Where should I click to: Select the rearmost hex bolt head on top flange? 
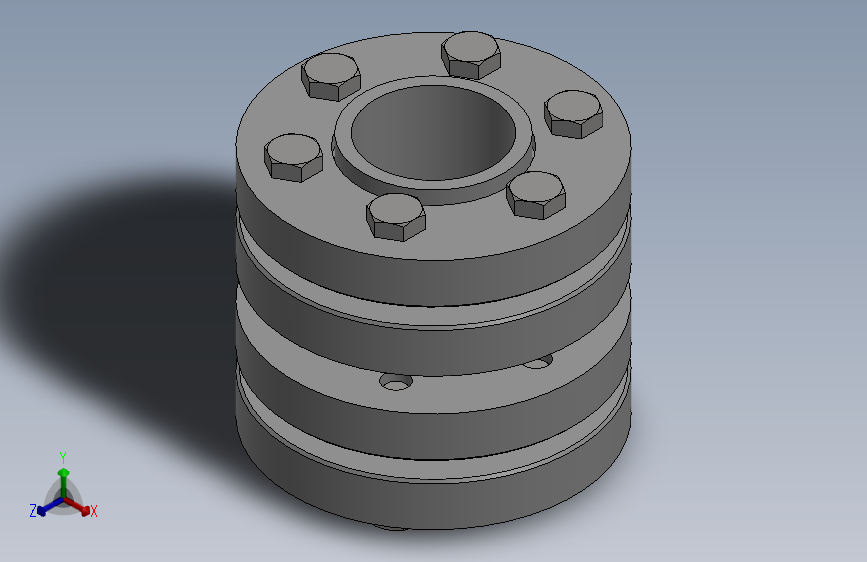click(x=471, y=55)
